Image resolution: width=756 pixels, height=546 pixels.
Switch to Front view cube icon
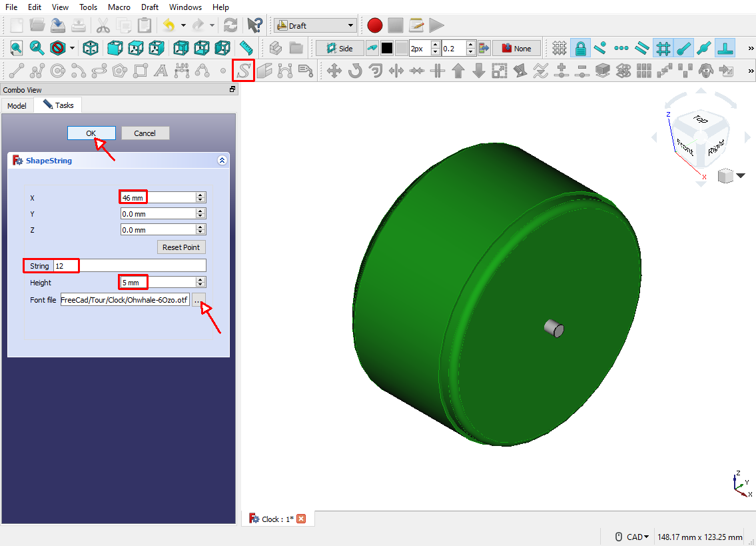click(115, 48)
